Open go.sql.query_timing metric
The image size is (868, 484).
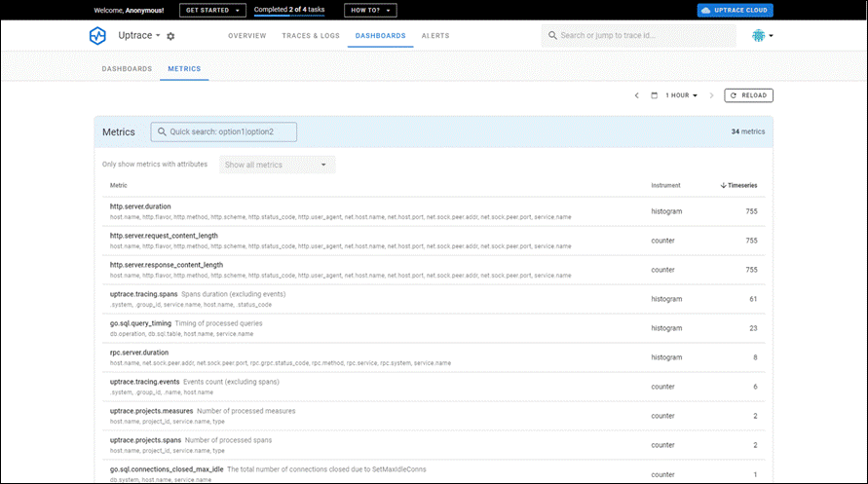(x=140, y=323)
